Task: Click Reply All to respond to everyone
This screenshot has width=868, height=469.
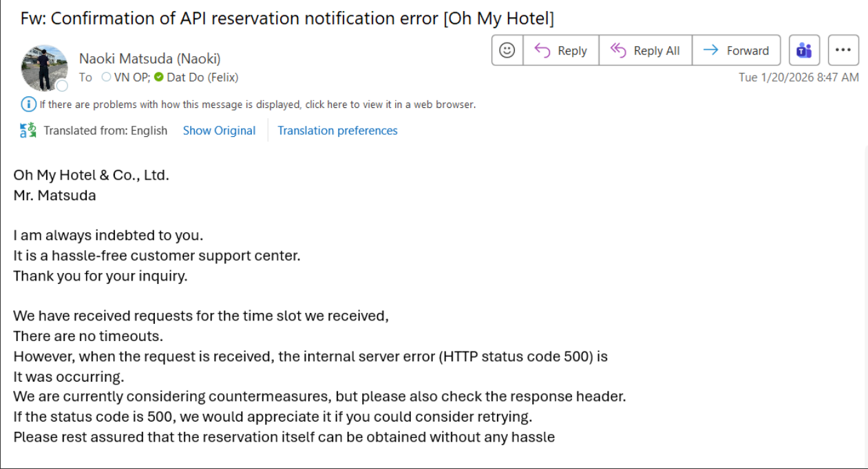Action: click(x=645, y=50)
